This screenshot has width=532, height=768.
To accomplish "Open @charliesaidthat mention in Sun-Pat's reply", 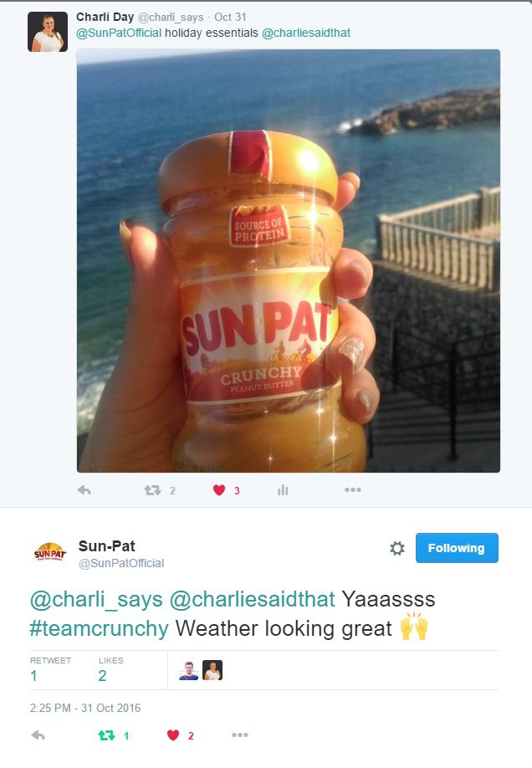I will click(253, 599).
